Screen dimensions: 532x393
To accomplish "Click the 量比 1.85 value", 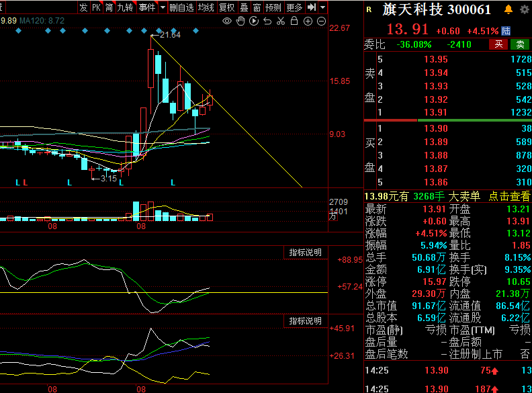I will [521, 245].
